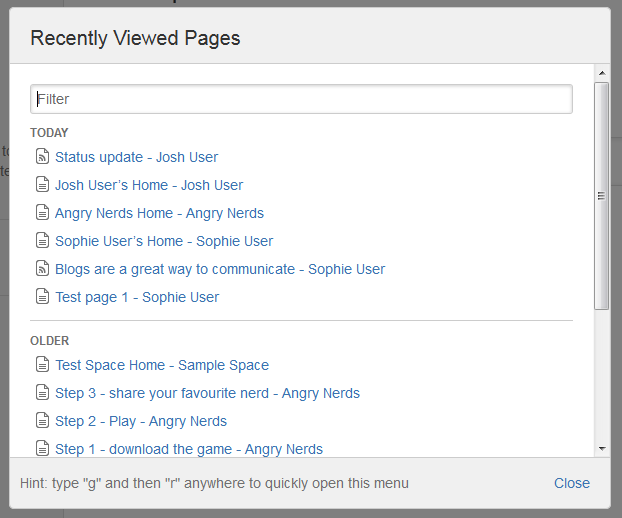Click page icon beside Step 3 entry

pos(42,393)
